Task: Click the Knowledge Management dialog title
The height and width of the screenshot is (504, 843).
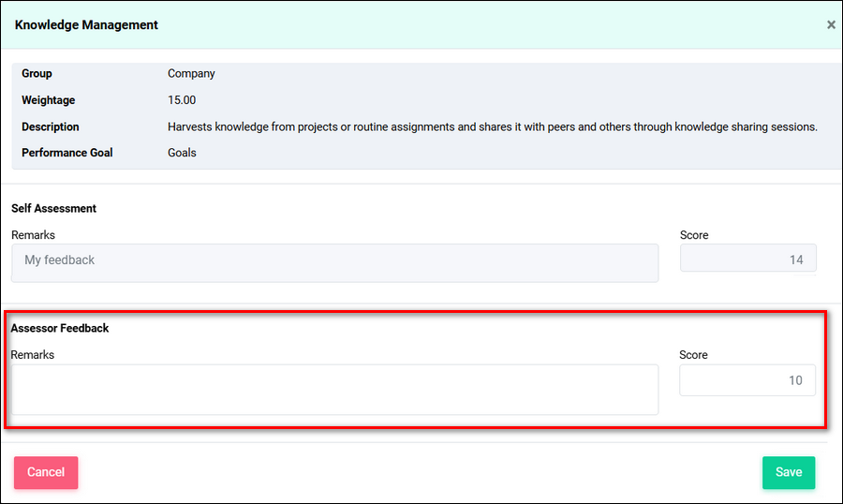Action: click(x=86, y=25)
